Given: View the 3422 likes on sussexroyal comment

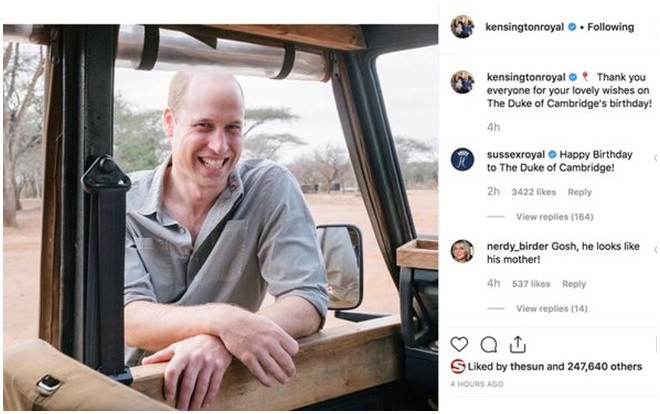Looking at the screenshot, I should [x=533, y=192].
